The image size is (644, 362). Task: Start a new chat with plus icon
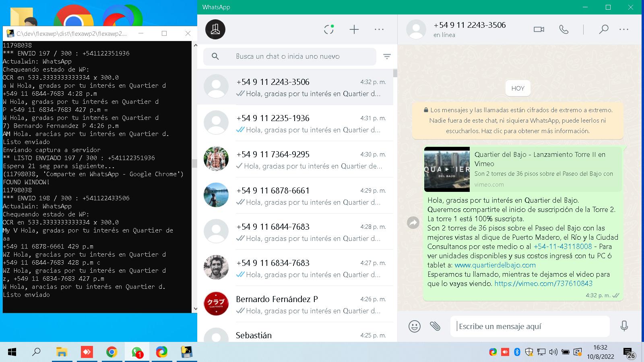pos(354,29)
